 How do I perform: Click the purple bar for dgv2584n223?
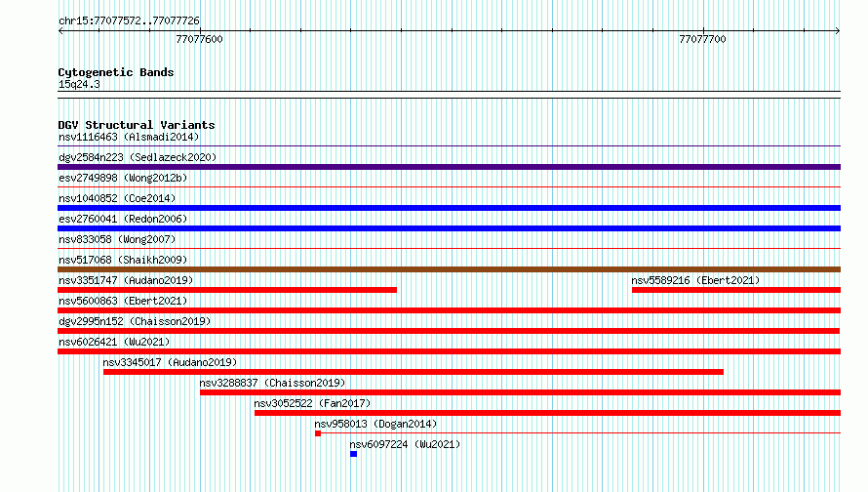click(x=449, y=167)
